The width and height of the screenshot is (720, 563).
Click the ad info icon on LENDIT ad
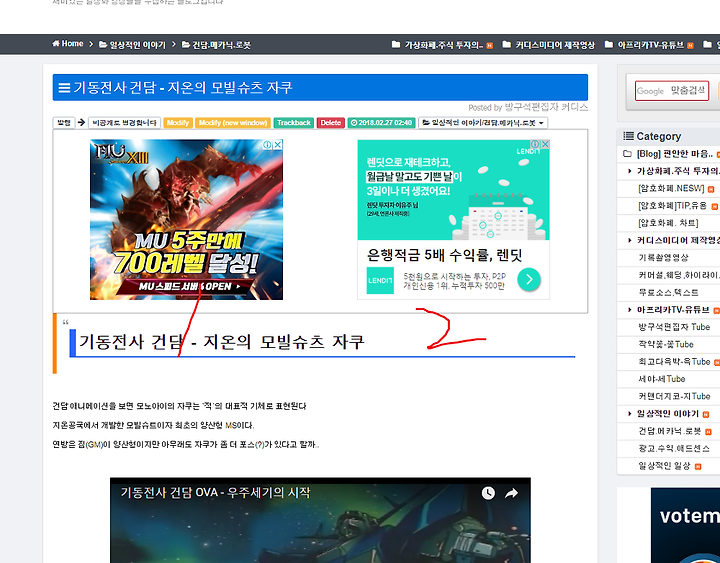pos(534,144)
